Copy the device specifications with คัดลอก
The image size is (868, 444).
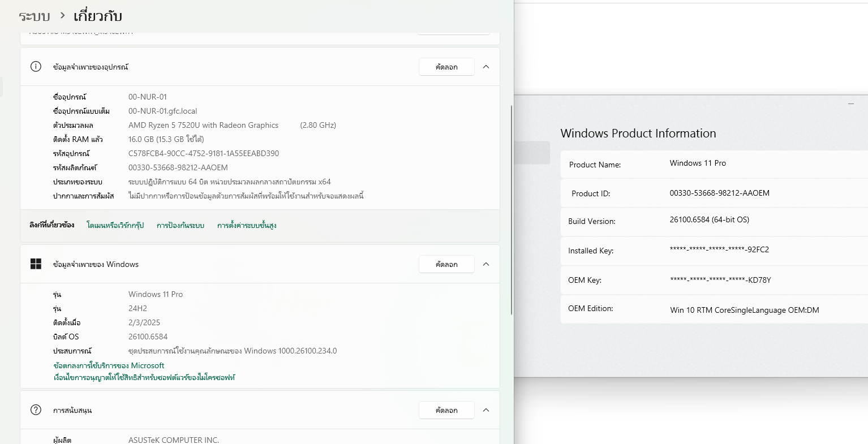point(446,67)
